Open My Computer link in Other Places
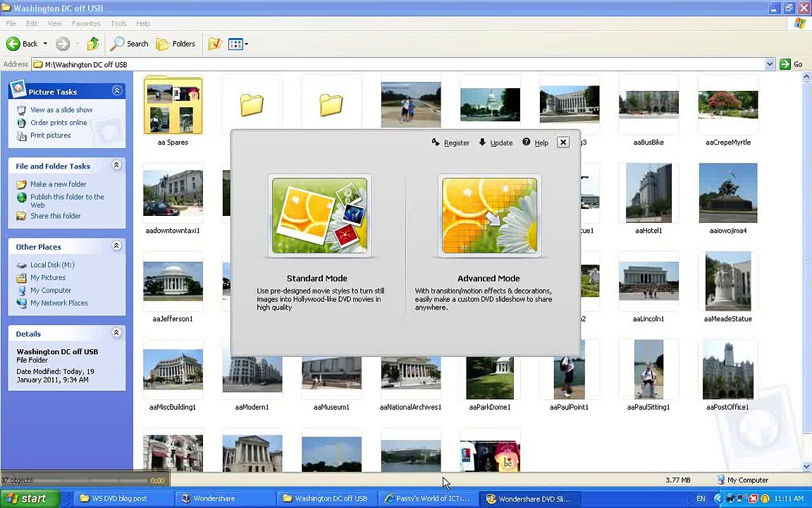 tap(51, 290)
